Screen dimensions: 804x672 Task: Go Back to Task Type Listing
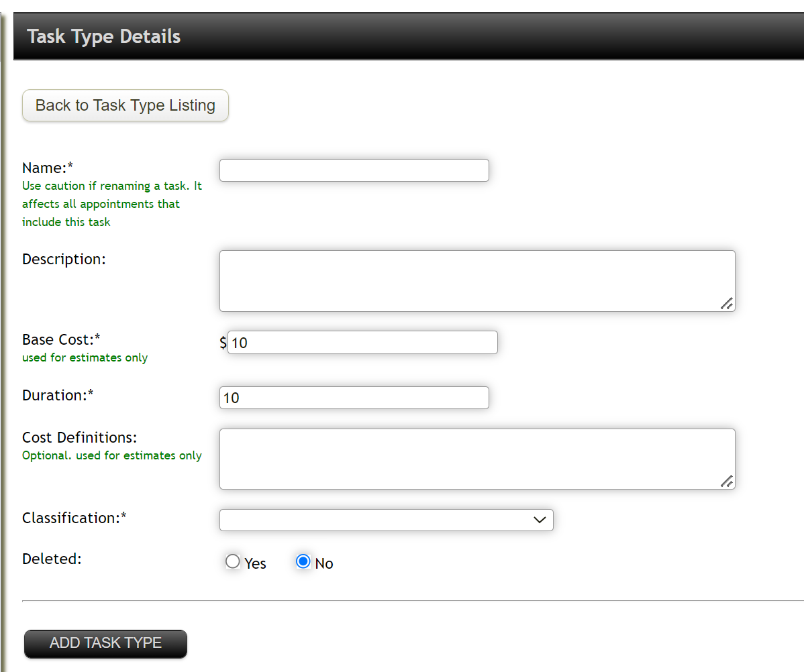tap(125, 105)
